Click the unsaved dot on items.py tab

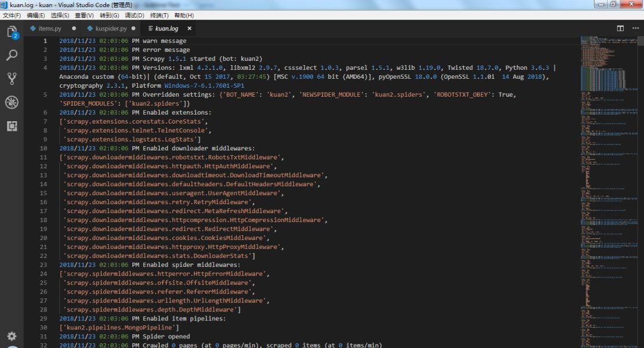point(74,29)
